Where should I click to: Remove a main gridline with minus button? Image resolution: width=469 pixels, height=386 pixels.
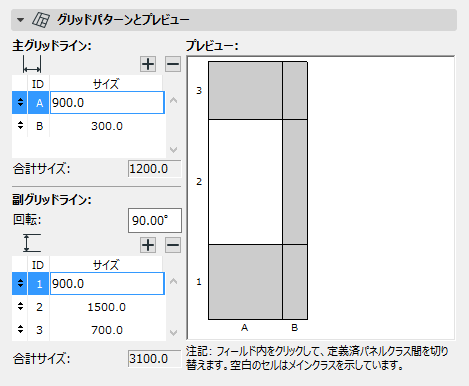click(173, 64)
